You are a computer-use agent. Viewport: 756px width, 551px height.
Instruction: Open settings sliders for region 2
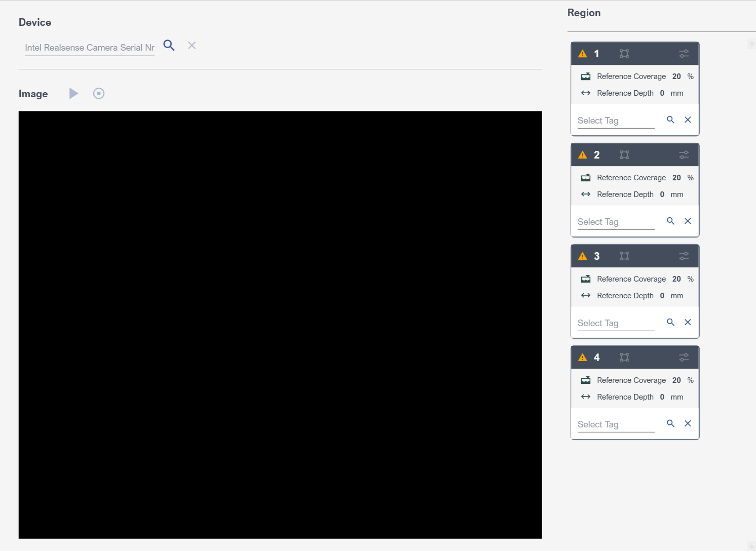point(684,155)
